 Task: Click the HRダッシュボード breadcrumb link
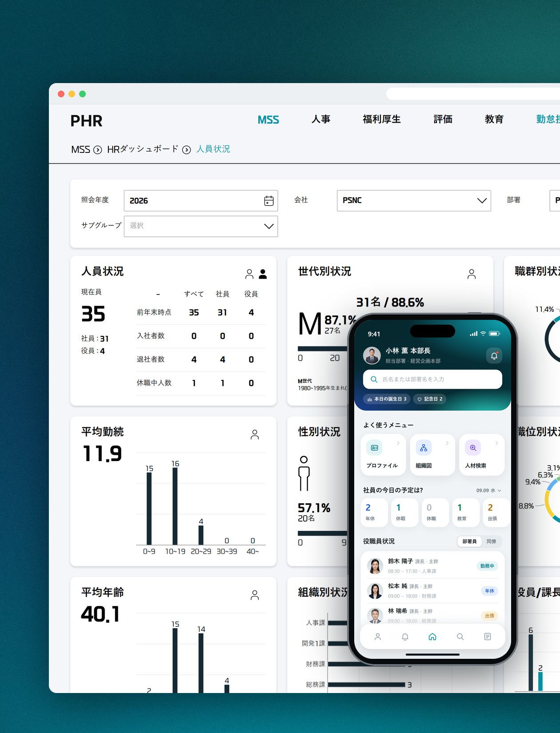(x=143, y=149)
